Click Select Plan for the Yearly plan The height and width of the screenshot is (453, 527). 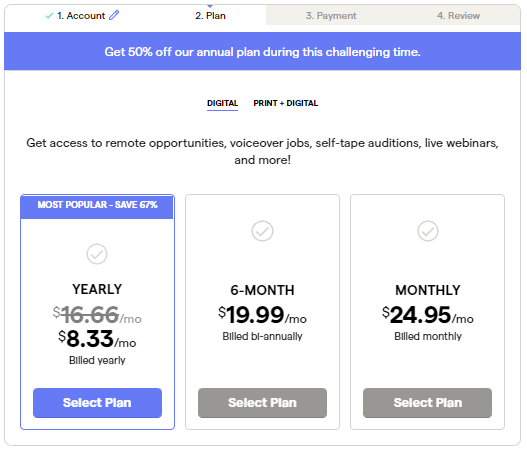(x=97, y=403)
